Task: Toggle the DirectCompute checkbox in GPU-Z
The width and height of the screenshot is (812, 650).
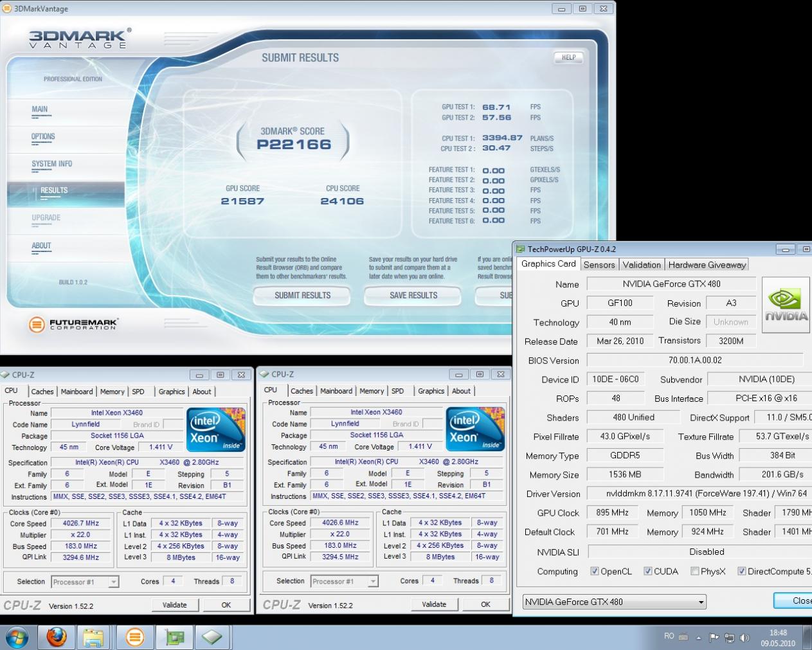Action: tap(742, 571)
